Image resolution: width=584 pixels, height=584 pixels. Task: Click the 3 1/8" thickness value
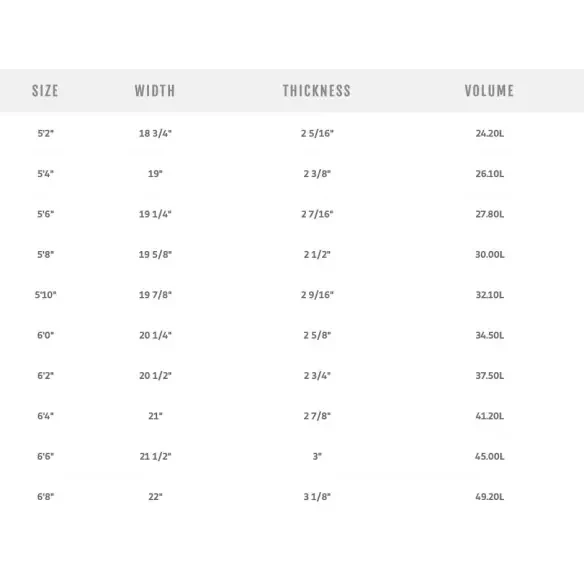coord(317,497)
